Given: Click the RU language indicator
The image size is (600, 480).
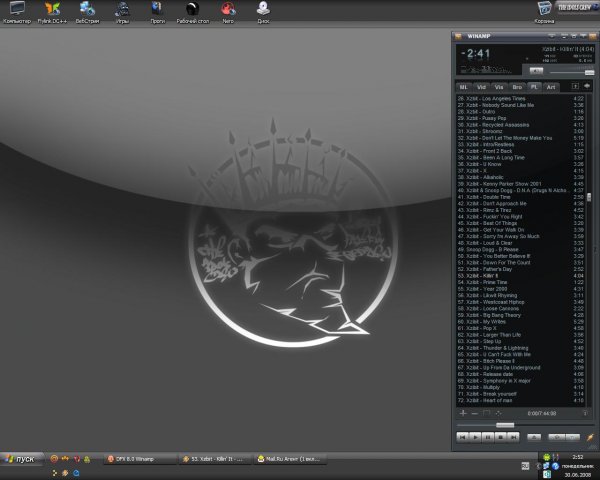Looking at the screenshot, I should coord(525,466).
